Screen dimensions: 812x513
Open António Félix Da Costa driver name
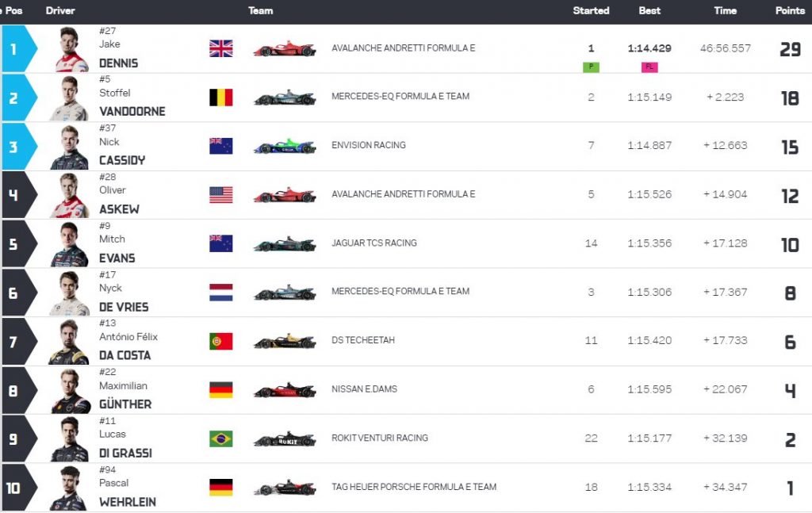128,346
